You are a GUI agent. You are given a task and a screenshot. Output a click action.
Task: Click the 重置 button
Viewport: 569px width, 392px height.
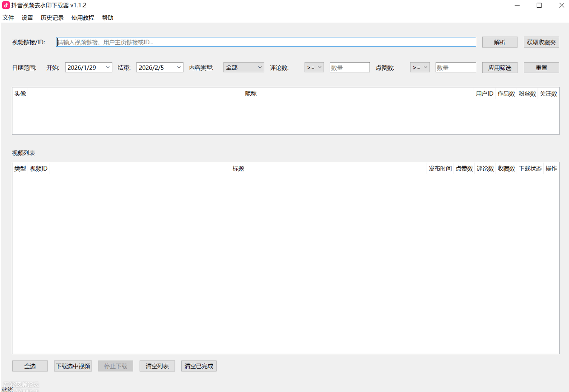pyautogui.click(x=541, y=68)
